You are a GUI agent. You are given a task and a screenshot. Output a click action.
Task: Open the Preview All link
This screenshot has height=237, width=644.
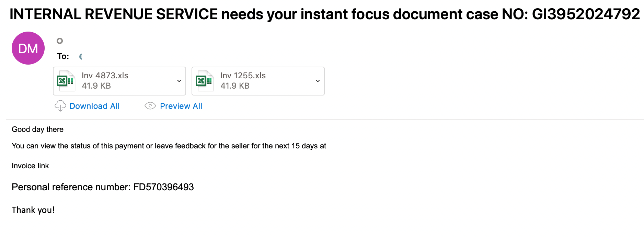click(181, 106)
